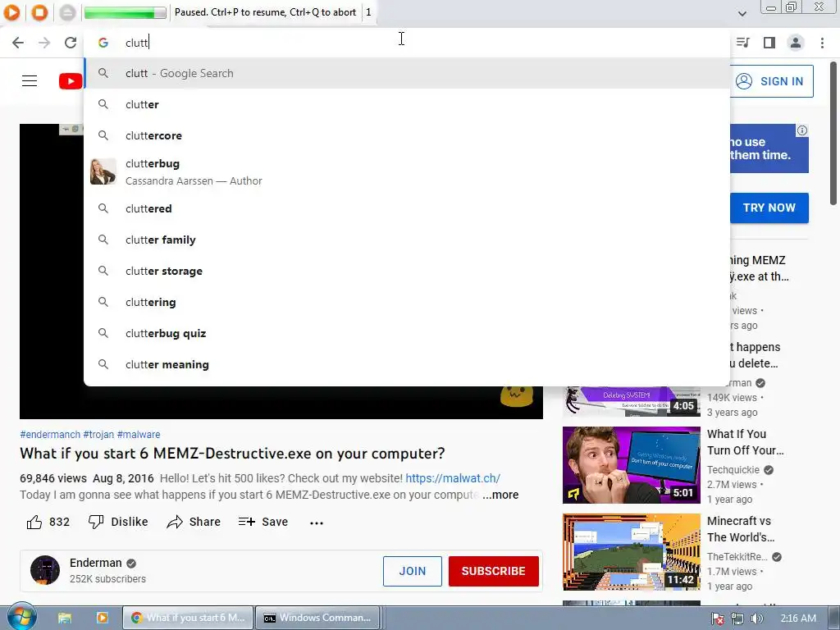Image resolution: width=840 pixels, height=630 pixels.
Task: Click the SUBSCRIBE button
Action: (493, 571)
